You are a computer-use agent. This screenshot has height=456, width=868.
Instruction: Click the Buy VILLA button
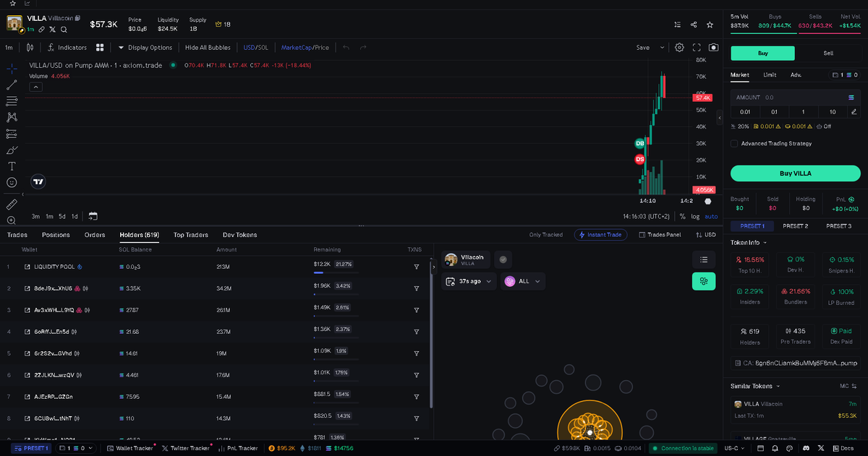tap(795, 173)
